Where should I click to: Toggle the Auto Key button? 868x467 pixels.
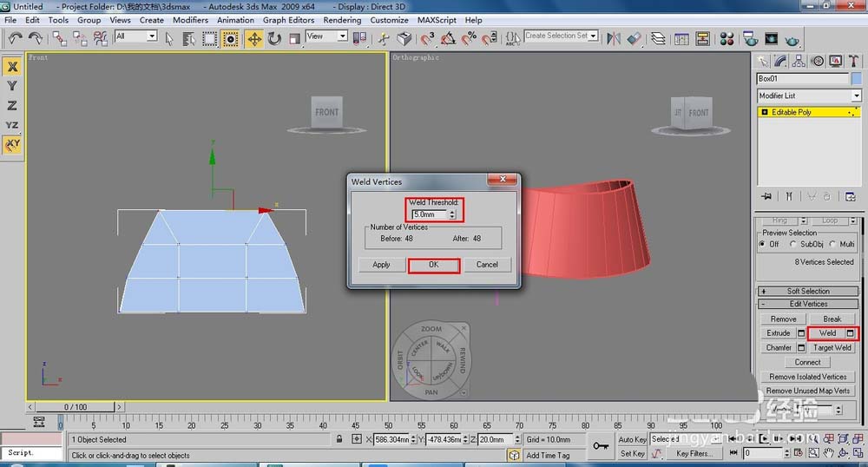(632, 439)
